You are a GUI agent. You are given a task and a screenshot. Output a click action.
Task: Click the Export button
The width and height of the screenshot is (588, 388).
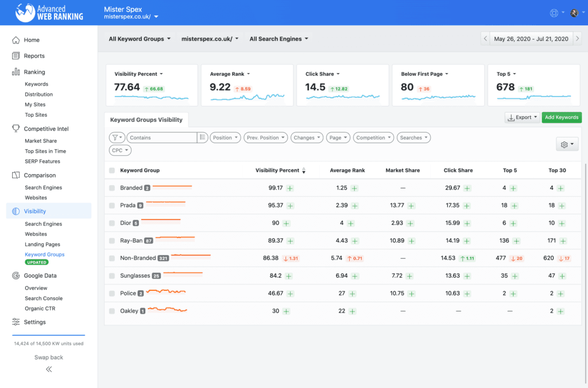522,117
